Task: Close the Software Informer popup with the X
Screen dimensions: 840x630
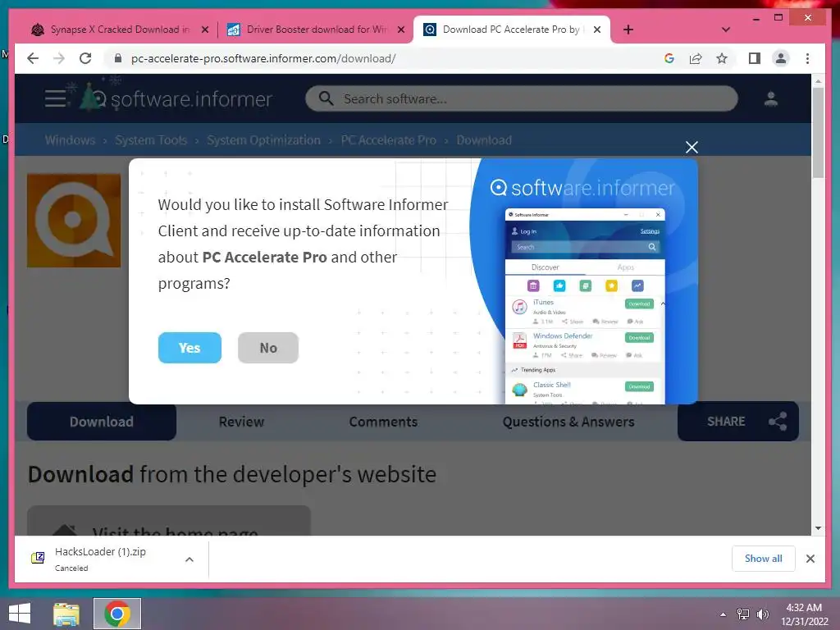Action: tap(692, 147)
